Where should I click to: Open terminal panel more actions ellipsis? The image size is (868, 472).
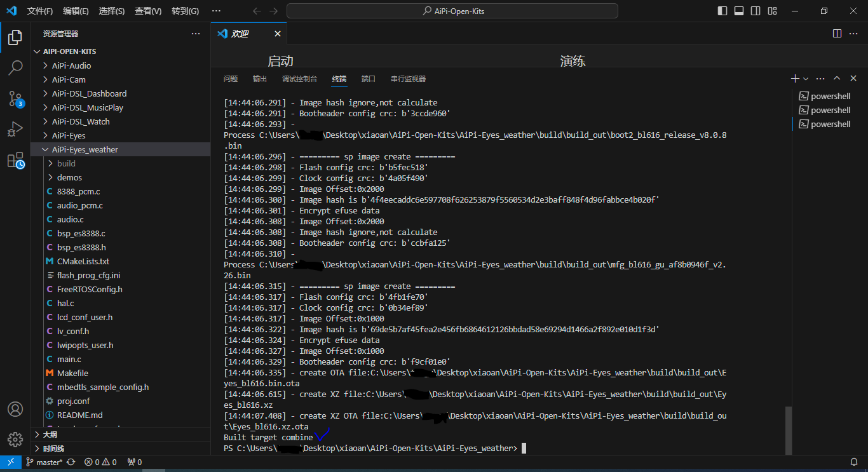point(820,79)
